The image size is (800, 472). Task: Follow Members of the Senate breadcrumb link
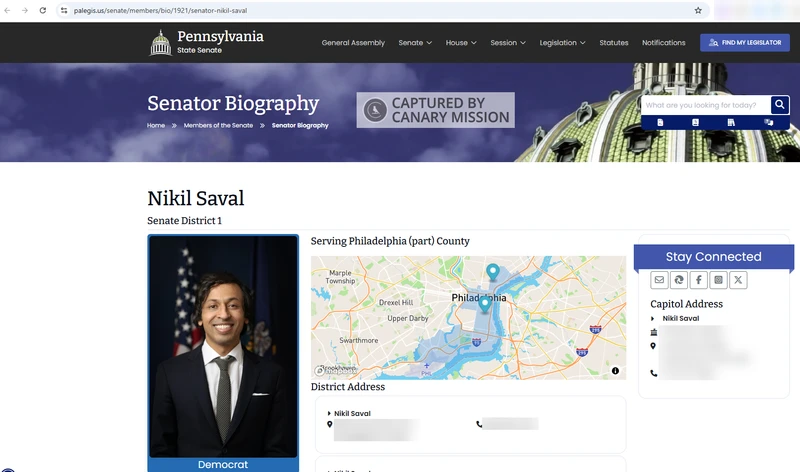[218, 126]
